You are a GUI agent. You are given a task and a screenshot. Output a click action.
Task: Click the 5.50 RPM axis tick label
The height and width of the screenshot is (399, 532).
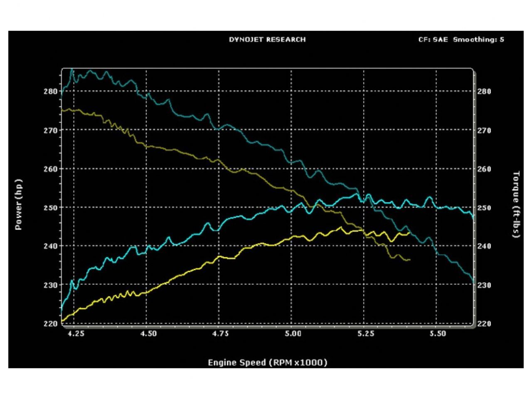pyautogui.click(x=438, y=333)
